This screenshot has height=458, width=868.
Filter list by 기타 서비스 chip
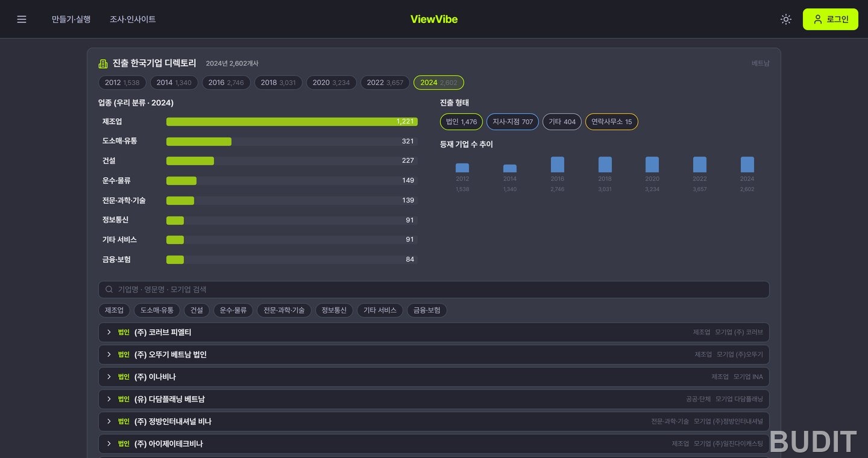tap(380, 310)
